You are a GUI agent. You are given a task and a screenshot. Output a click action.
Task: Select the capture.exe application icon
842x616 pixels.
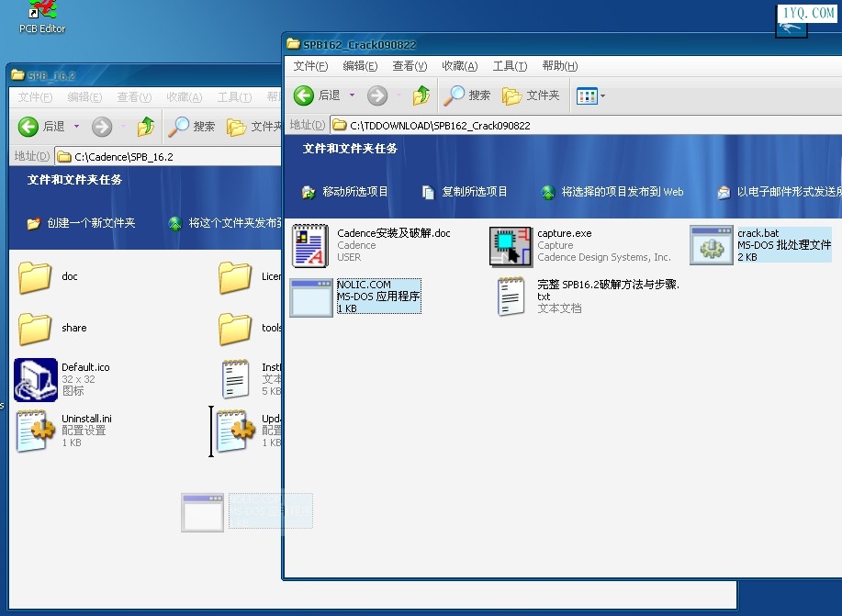pyautogui.click(x=511, y=247)
